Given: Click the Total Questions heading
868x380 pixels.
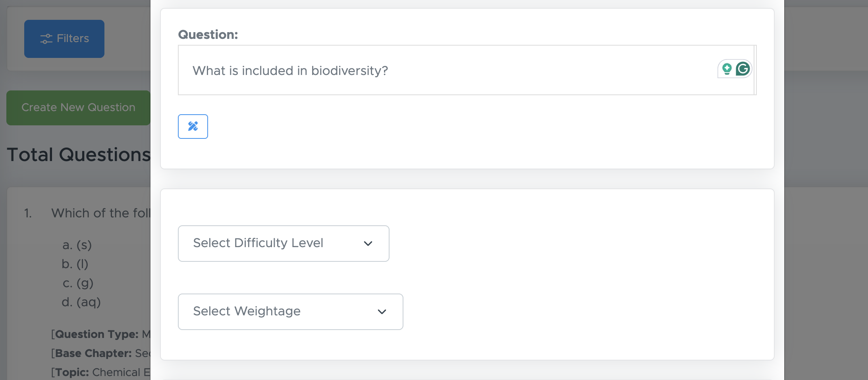Looking at the screenshot, I should click(x=79, y=155).
